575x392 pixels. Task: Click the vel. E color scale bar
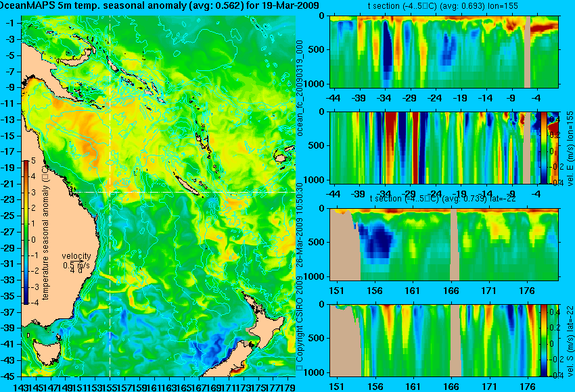pos(544,147)
